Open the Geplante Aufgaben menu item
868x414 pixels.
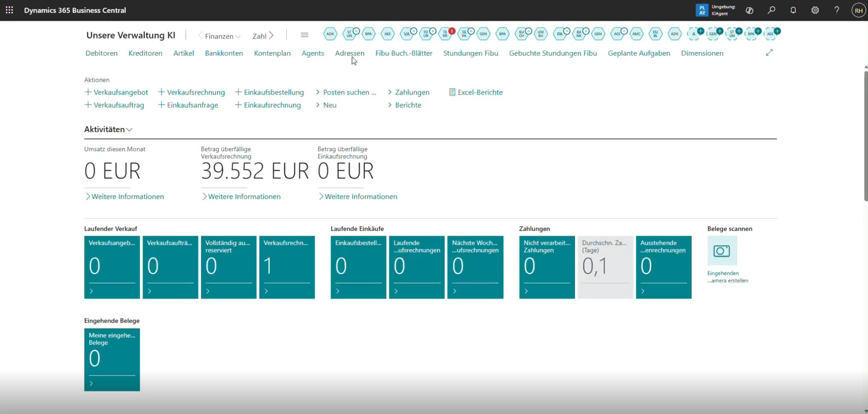(639, 53)
